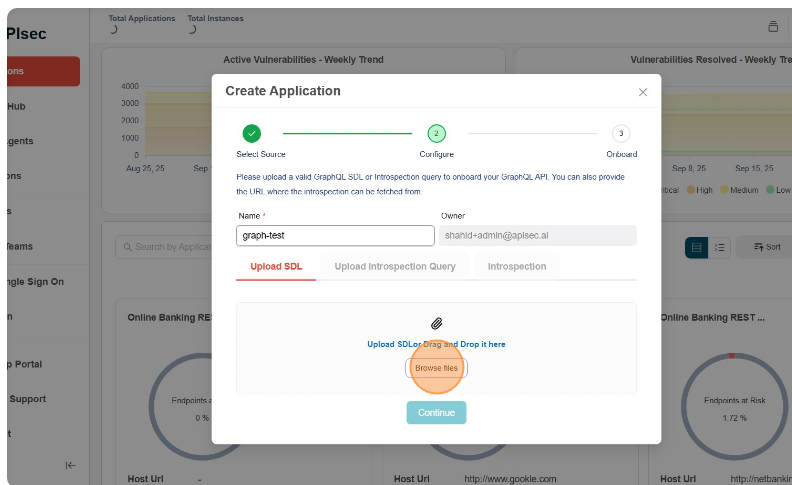The width and height of the screenshot is (792, 485).
Task: Switch to card grid view
Action: click(x=697, y=247)
